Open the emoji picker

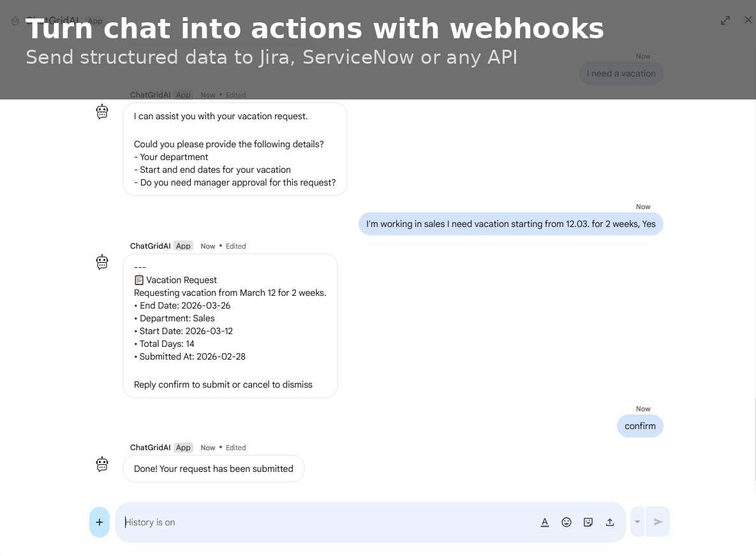pyautogui.click(x=567, y=522)
